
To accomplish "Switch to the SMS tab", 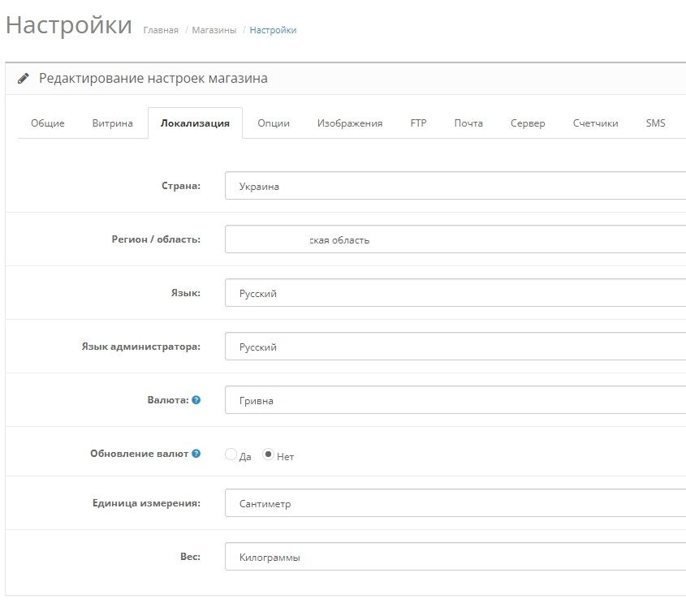I will tap(655, 123).
